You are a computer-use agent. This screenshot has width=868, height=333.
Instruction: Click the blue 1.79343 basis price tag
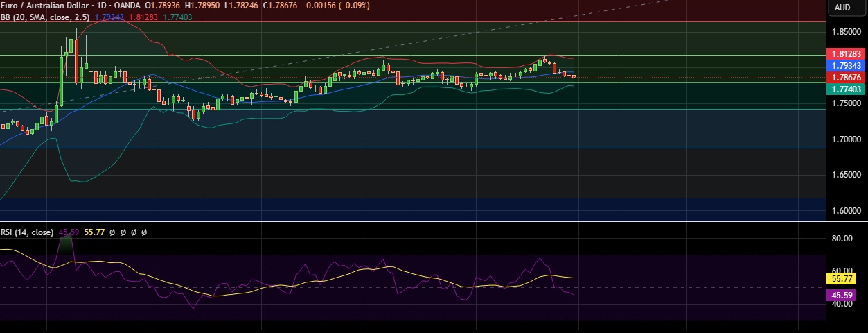click(846, 65)
